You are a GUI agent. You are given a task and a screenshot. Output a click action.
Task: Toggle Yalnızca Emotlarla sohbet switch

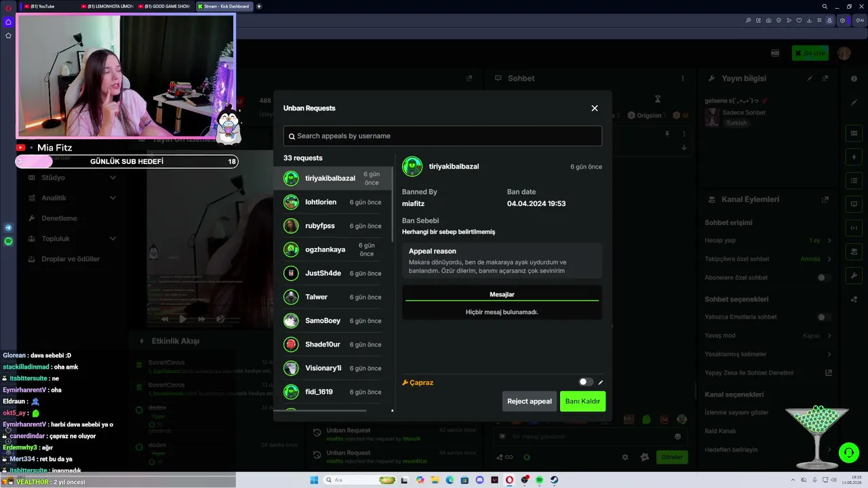pyautogui.click(x=824, y=317)
